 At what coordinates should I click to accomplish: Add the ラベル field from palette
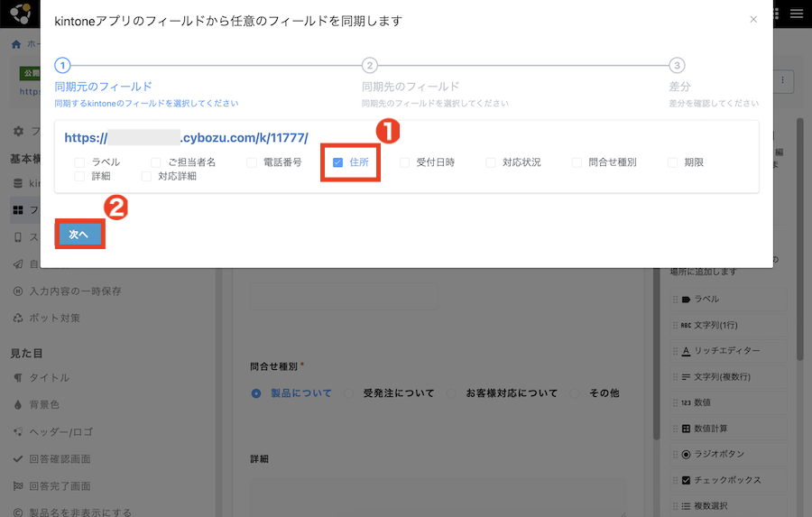click(728, 300)
